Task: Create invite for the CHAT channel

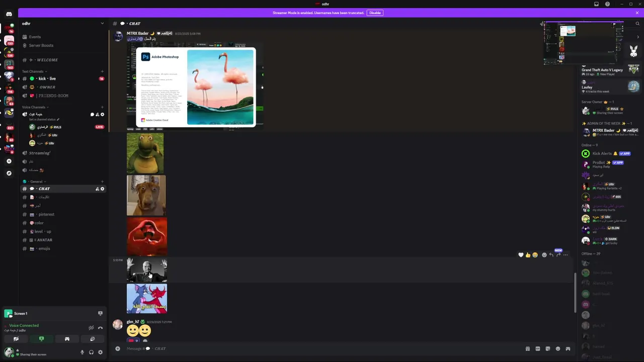Action: (97, 189)
